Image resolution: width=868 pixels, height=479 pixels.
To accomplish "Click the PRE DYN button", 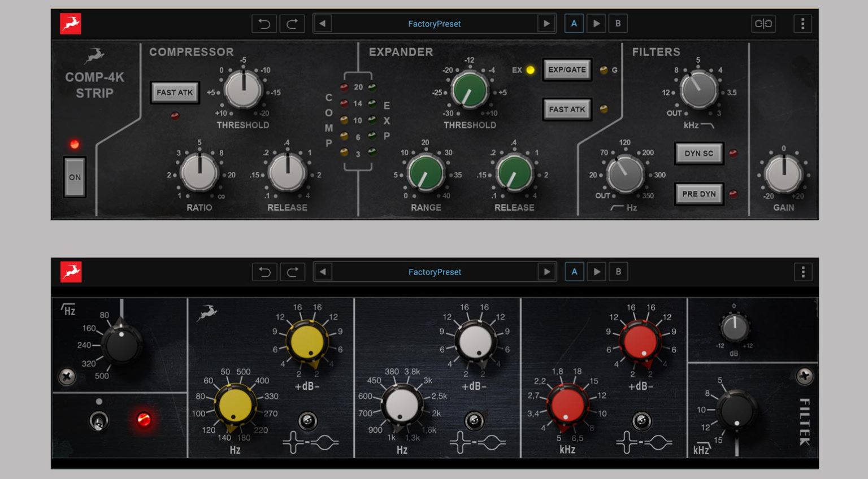I will pos(699,193).
